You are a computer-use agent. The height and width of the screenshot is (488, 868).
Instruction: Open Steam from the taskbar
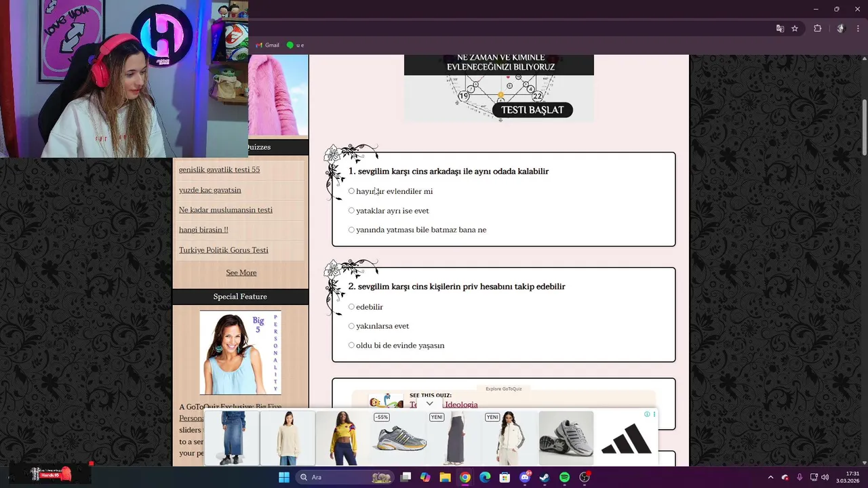[x=545, y=477]
